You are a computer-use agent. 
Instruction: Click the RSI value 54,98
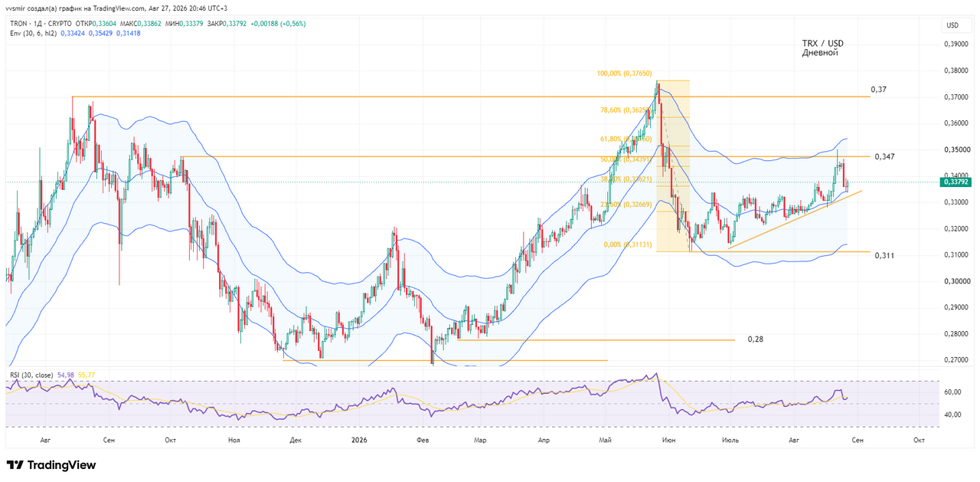click(65, 375)
